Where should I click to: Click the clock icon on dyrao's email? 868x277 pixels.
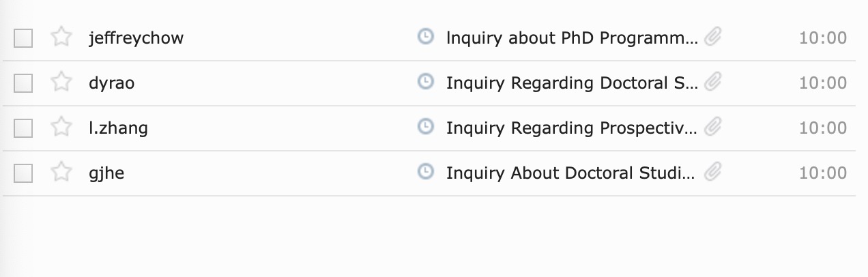coord(425,82)
